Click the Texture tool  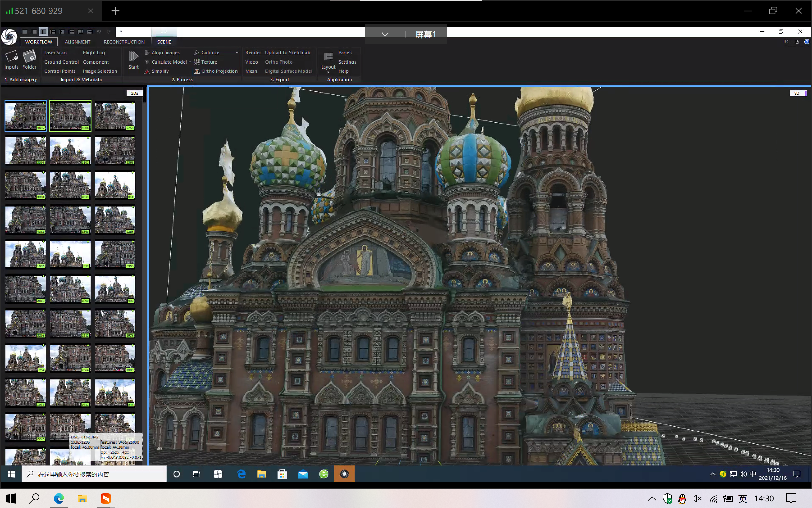pyautogui.click(x=206, y=62)
